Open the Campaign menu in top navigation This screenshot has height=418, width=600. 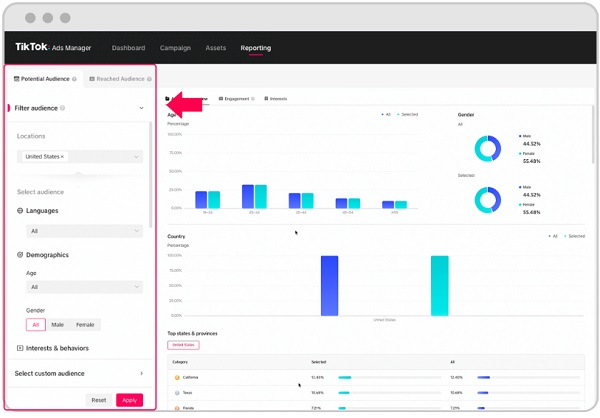click(175, 48)
